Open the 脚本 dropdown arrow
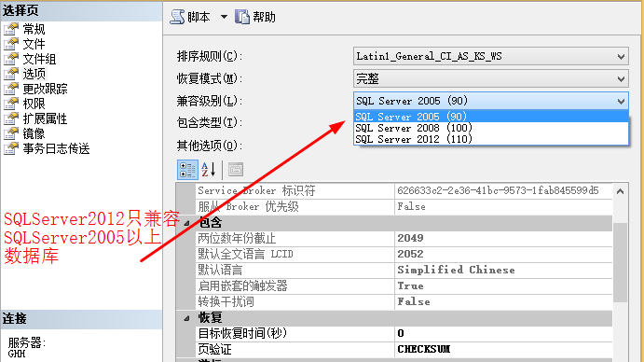This screenshot has width=644, height=362. click(224, 17)
